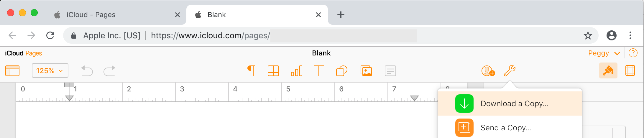Open the help question mark button
Viewport: 644px width, 138px height.
(x=633, y=53)
